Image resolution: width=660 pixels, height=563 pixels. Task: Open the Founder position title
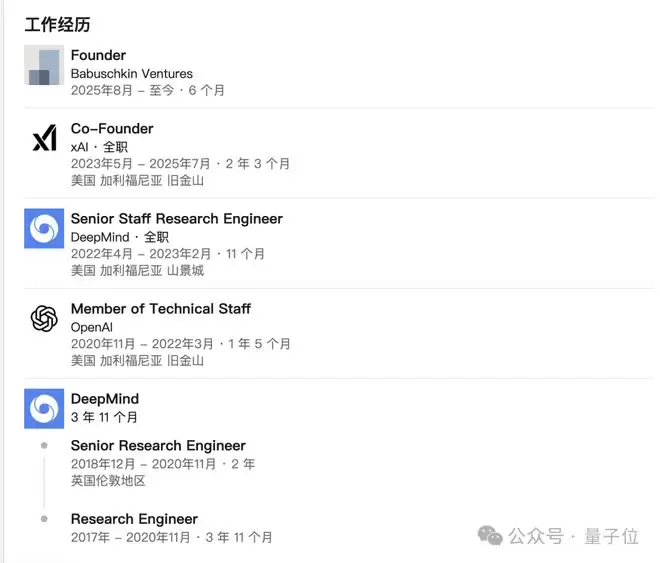click(x=98, y=55)
